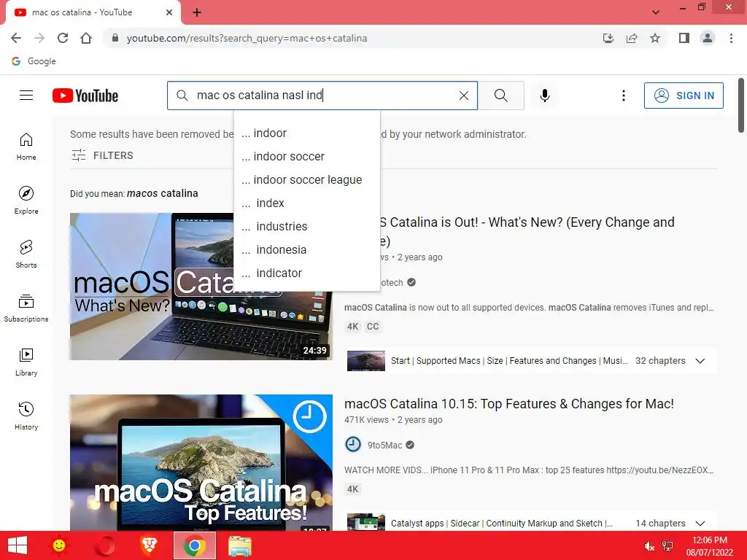Expand the 32 chapters list
The width and height of the screenshot is (747, 560).
point(700,361)
